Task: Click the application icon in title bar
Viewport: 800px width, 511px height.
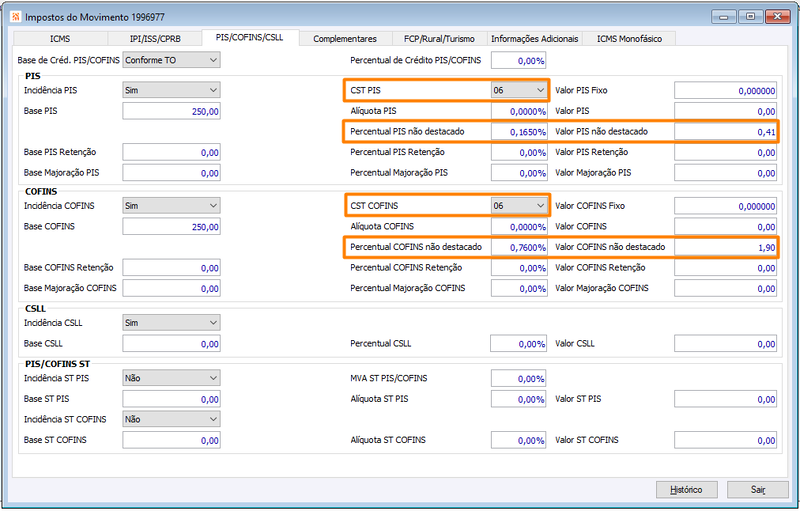Action: coord(16,17)
